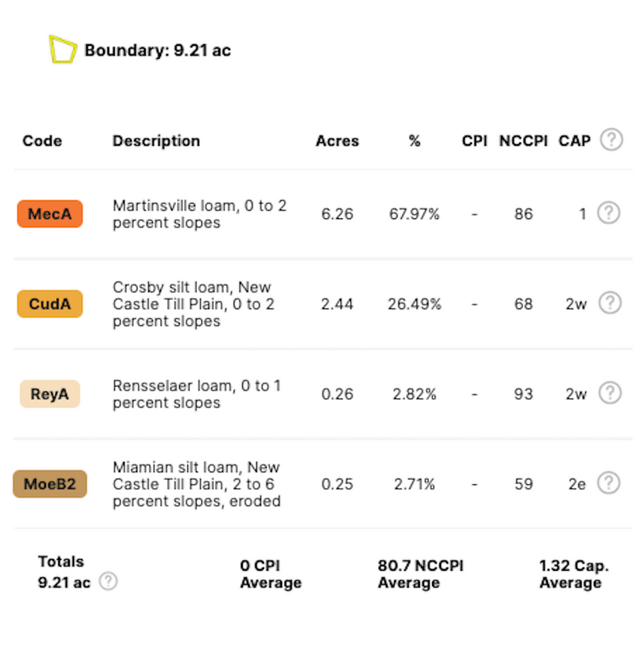Open help icon beside CAP column header
Screen dimensions: 644x657
point(611,141)
